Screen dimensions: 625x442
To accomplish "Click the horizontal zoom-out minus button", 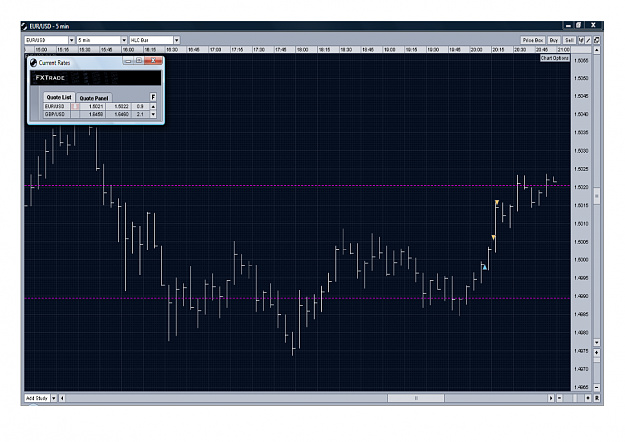I will click(559, 398).
